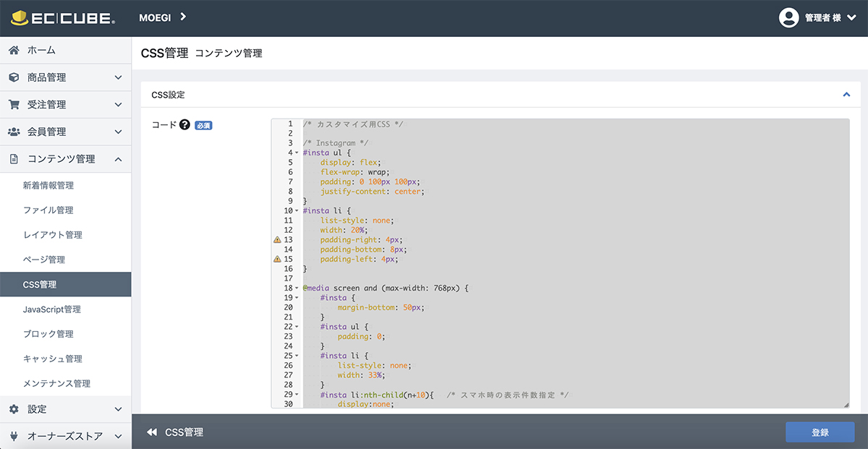Click the オーナーズストア plug icon
The width and height of the screenshot is (868, 449).
[x=14, y=436]
